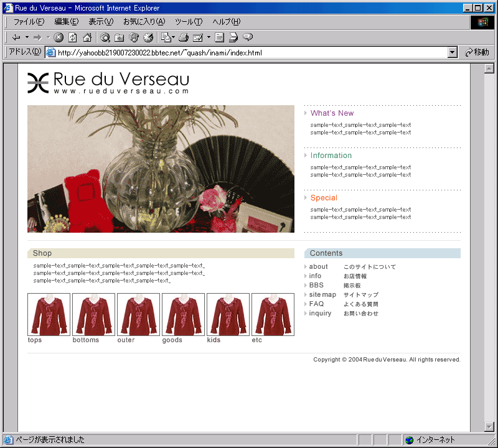
Task: Open the Search toolbar icon
Action: (105, 37)
